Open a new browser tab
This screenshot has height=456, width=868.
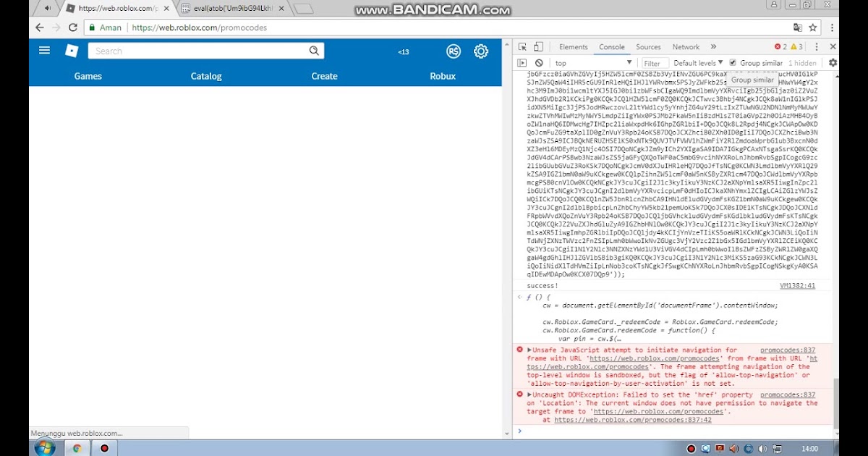pyautogui.click(x=304, y=9)
